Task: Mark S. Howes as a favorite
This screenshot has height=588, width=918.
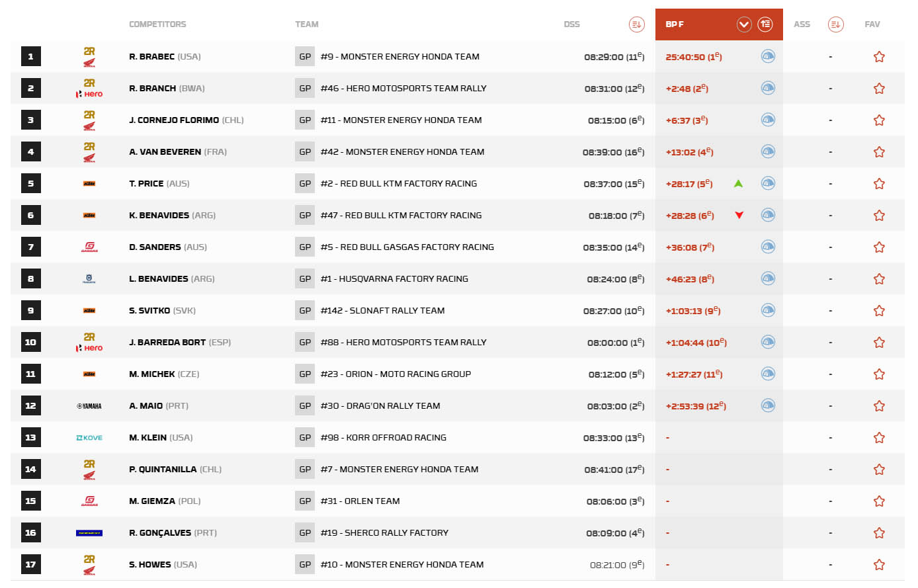Action: (x=879, y=565)
